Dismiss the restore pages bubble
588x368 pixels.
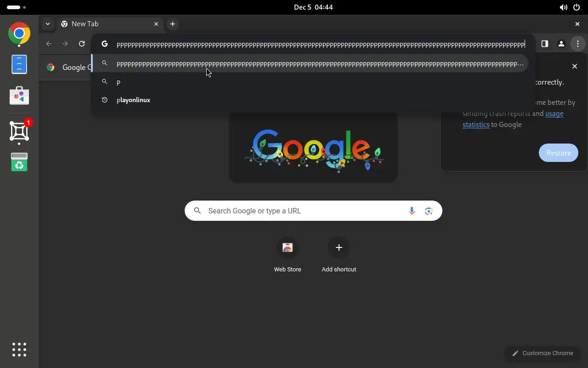[574, 66]
